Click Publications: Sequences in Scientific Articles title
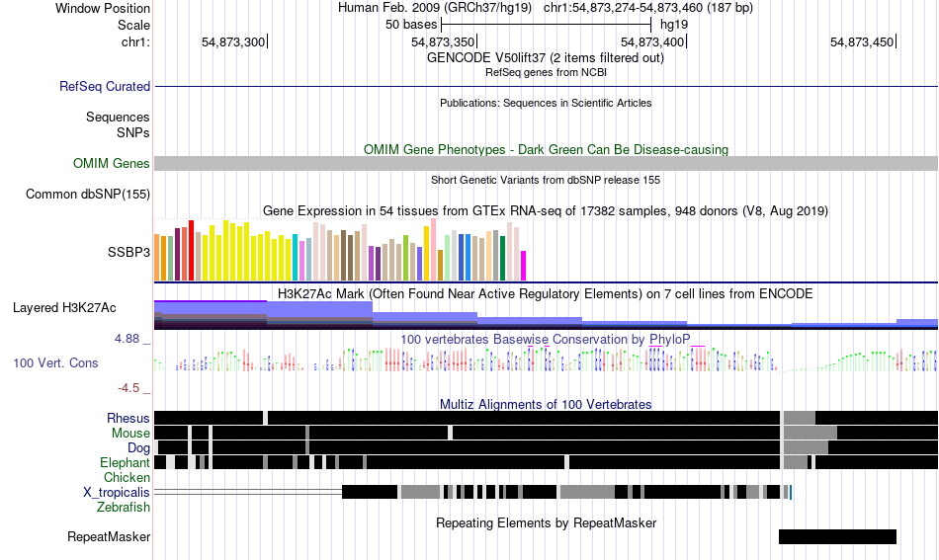 click(x=546, y=103)
